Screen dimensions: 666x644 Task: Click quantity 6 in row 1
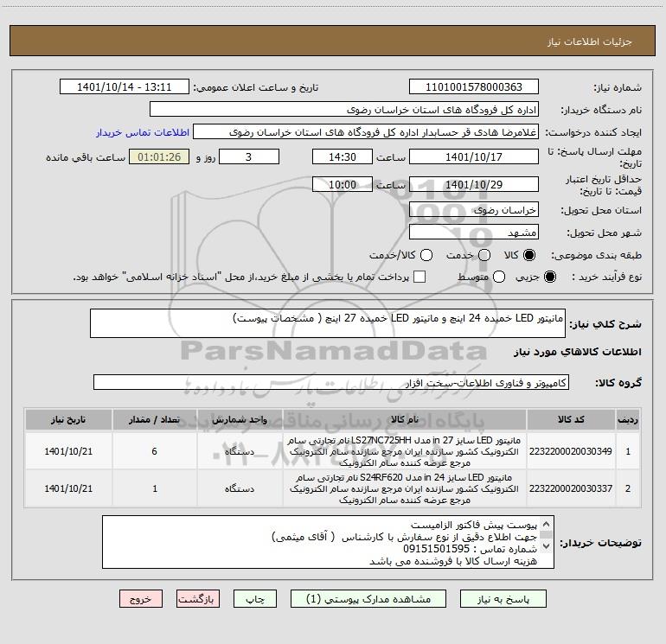[154, 451]
